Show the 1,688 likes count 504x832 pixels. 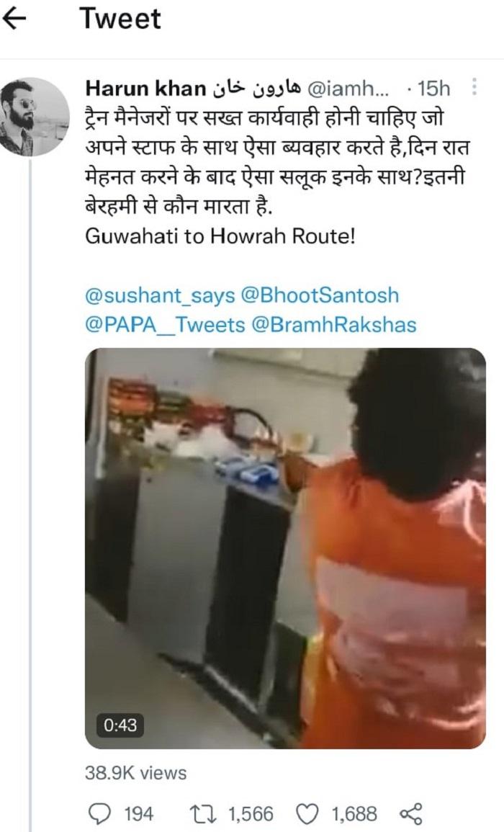(354, 814)
